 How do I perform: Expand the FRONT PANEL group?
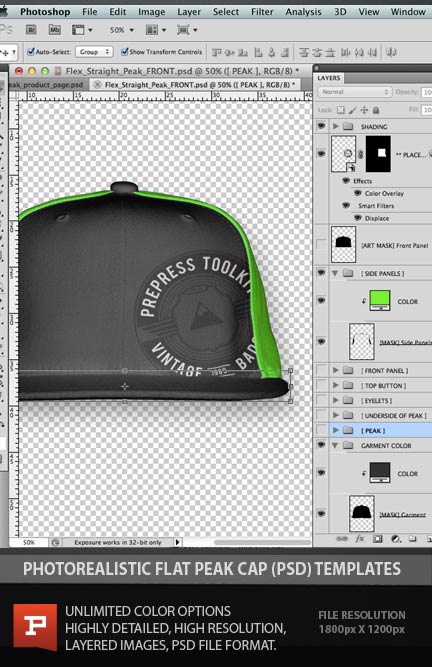(x=335, y=371)
